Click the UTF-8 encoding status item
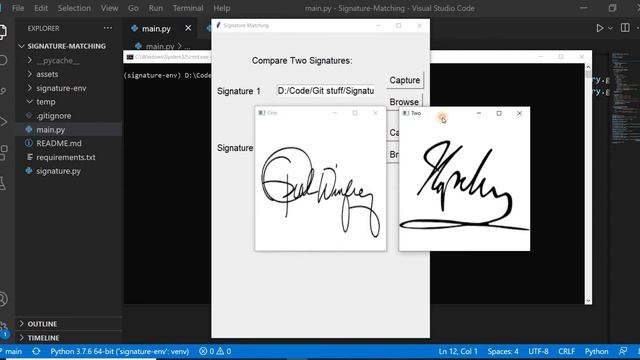640x360 pixels. [538, 351]
